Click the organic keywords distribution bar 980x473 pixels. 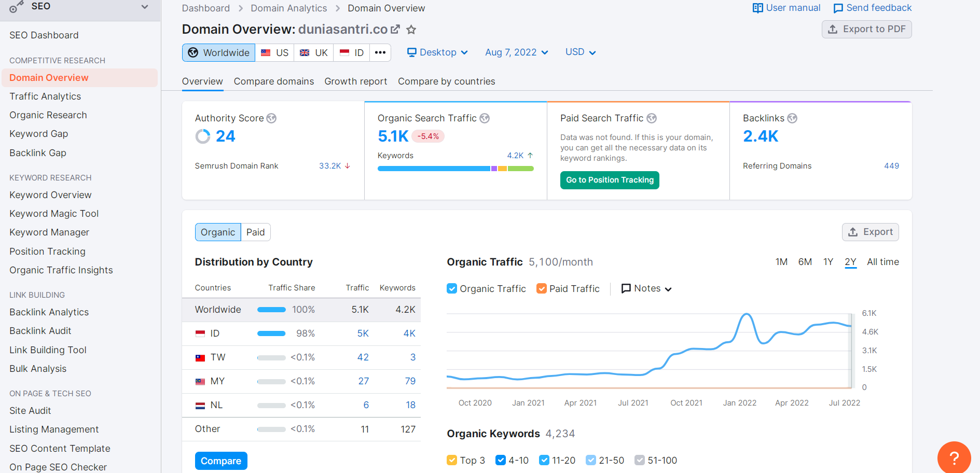point(456,169)
